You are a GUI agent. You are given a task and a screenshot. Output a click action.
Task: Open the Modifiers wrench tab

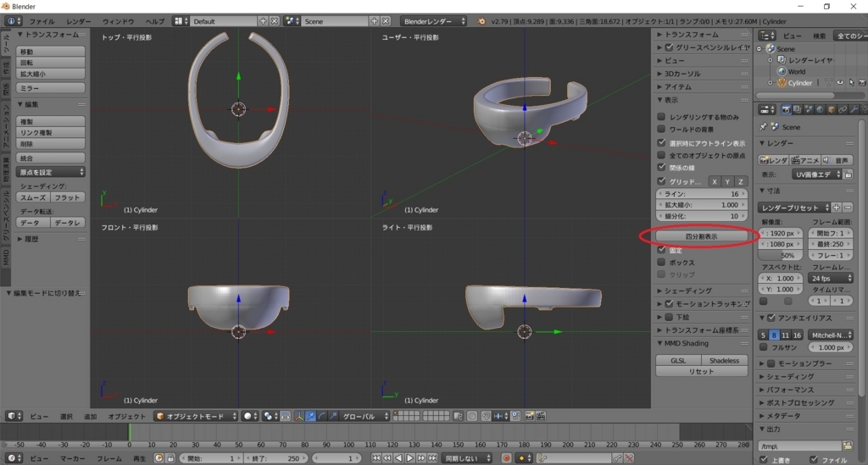[x=854, y=109]
